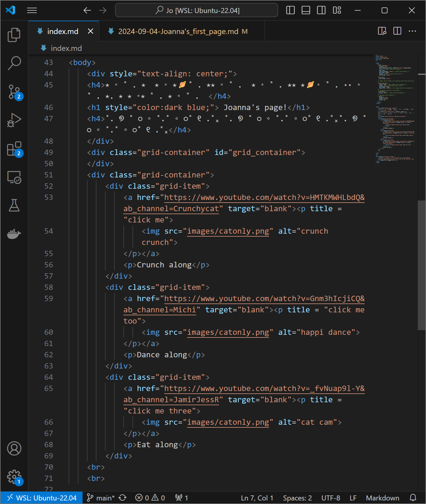Click "Eat along" paragraph text

(x=157, y=445)
